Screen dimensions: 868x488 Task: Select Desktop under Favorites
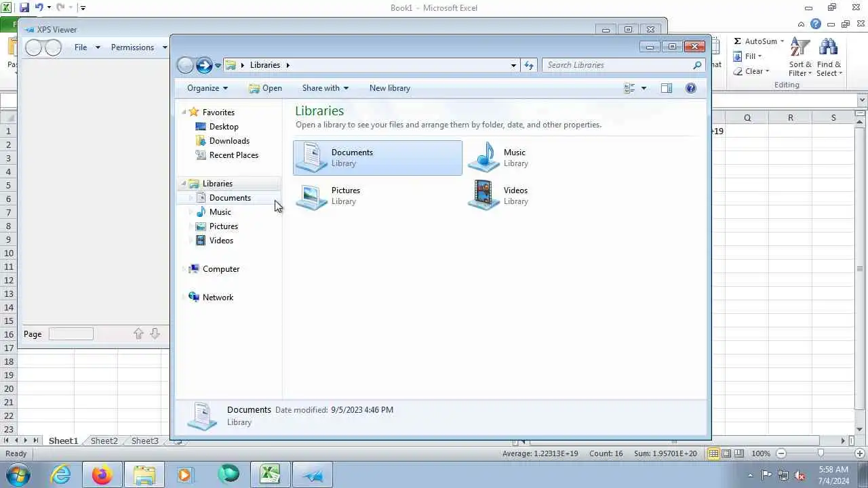tap(224, 127)
